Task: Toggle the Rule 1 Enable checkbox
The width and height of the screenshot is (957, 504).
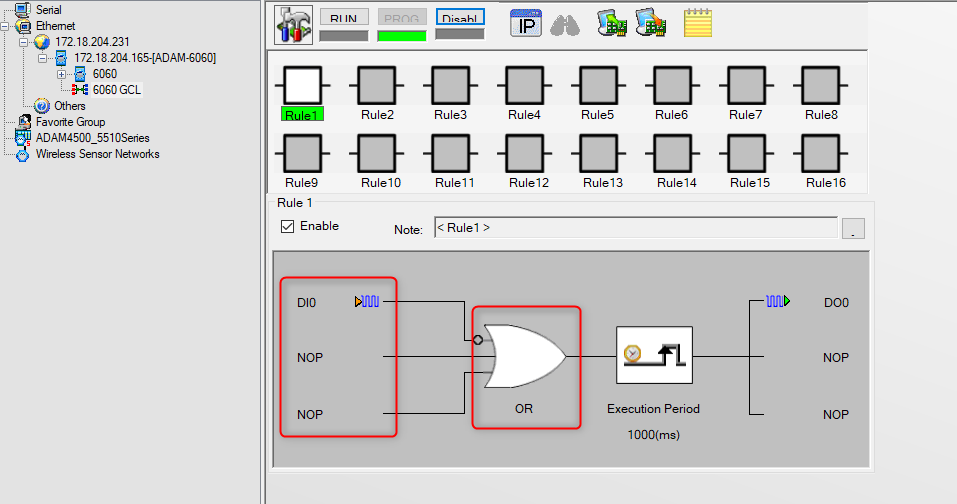Action: pos(287,226)
